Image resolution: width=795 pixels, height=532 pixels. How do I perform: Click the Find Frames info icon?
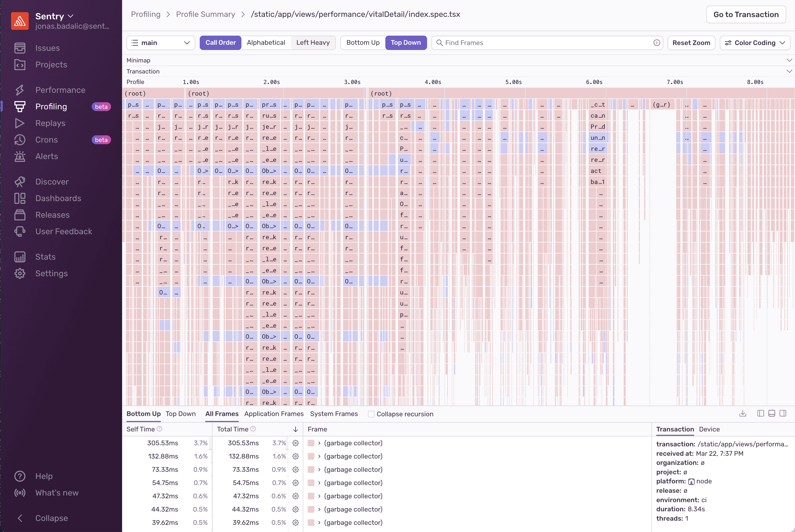click(657, 43)
